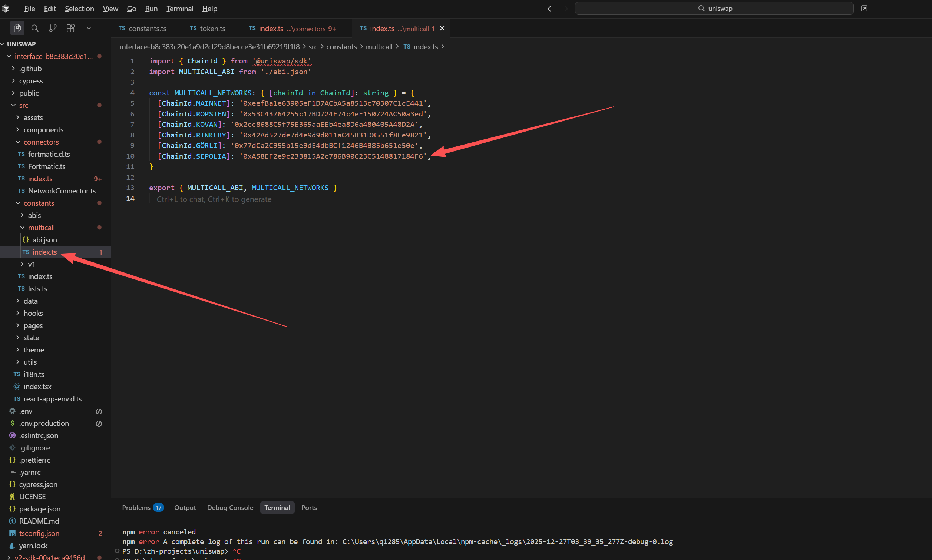This screenshot has width=932, height=560.
Task: Open abi.json file in explorer
Action: (44, 240)
